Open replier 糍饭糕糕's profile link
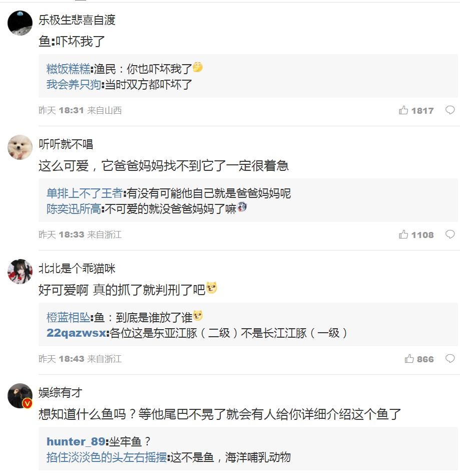Screen dimensions: 460x476 click(x=69, y=69)
